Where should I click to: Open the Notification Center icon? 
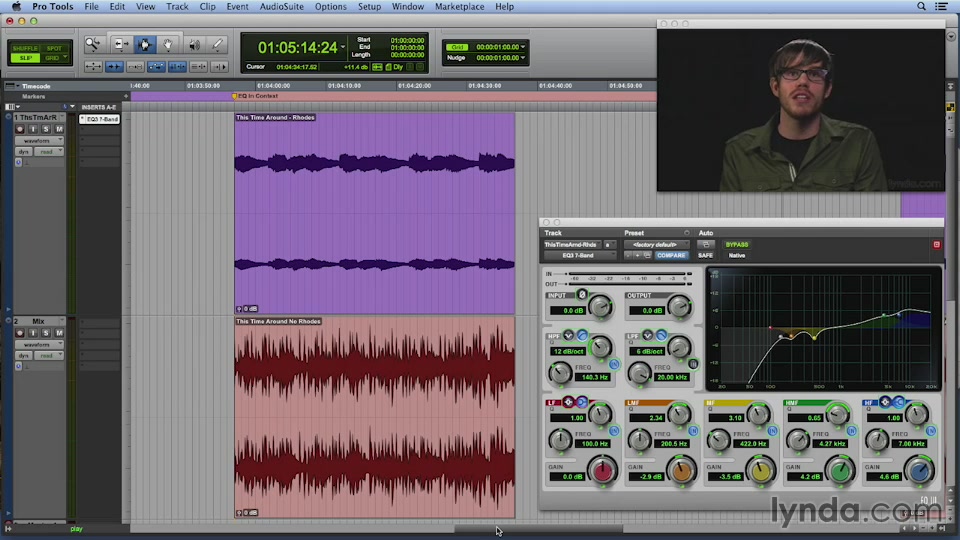click(x=942, y=7)
